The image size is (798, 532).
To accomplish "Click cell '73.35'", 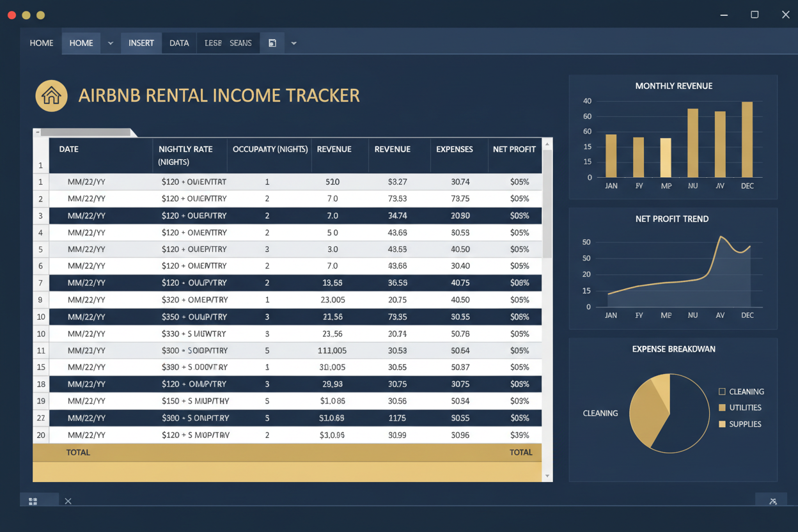I will point(397,317).
